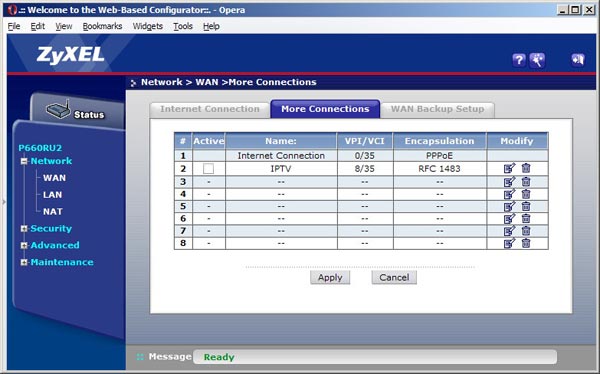Click the 'RFC 1483' encapsulation cell

click(439, 169)
